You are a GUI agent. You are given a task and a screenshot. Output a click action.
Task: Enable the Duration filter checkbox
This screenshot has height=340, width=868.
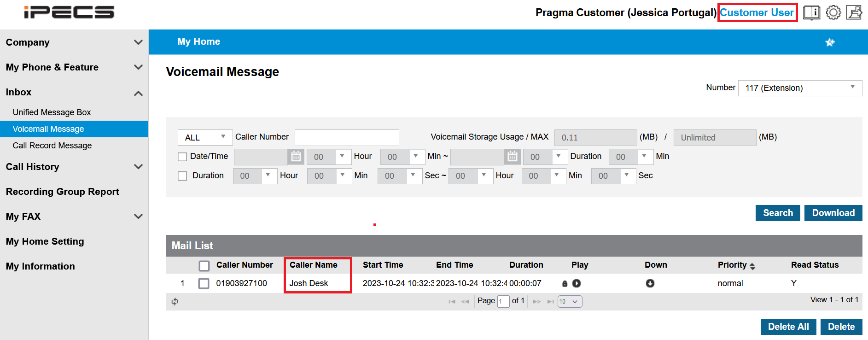tap(182, 176)
